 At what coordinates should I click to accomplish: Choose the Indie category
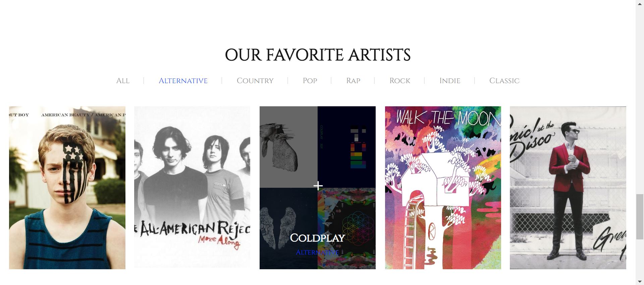point(450,81)
